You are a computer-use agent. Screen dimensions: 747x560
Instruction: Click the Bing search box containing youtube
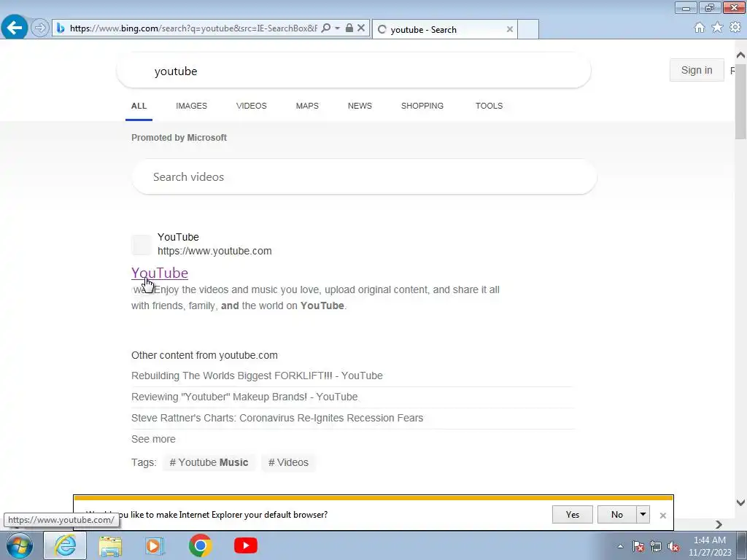click(x=354, y=71)
